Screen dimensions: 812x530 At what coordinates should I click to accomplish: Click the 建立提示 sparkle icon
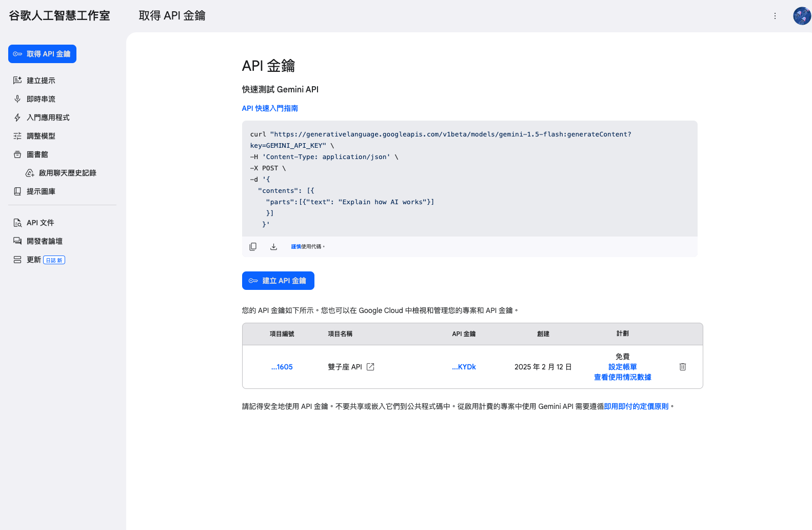click(17, 81)
